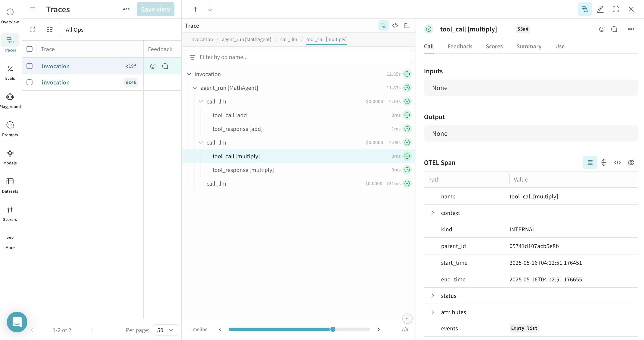Switch to the Summary tab
This screenshot has height=340, width=644.
[529, 46]
